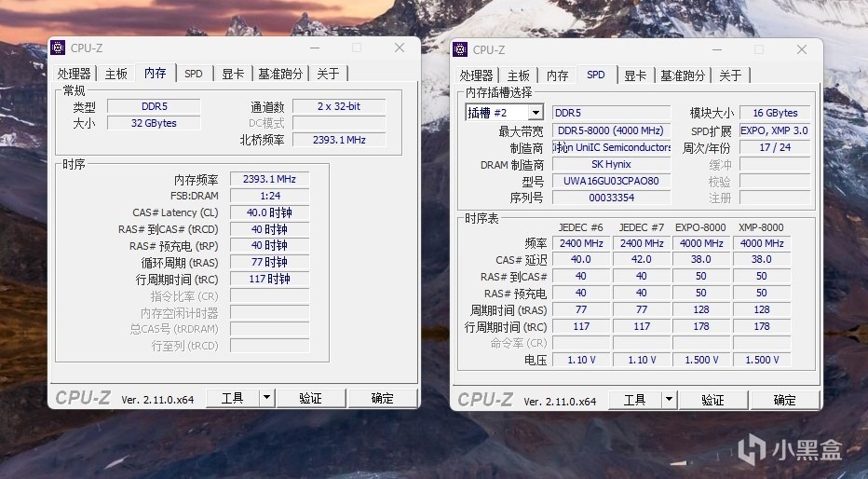The width and height of the screenshot is (868, 479).
Task: Click the 确定 button in right CPU-Z window
Action: pos(784,400)
